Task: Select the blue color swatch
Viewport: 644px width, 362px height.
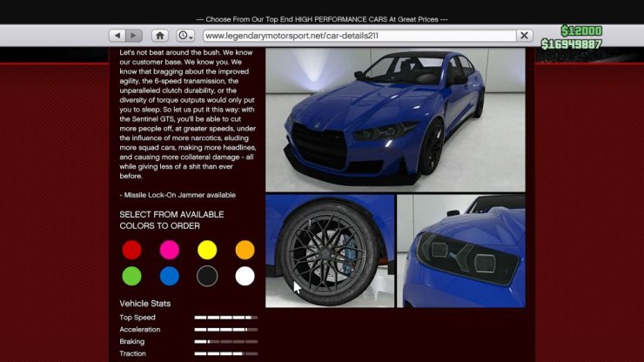Action: click(x=169, y=277)
